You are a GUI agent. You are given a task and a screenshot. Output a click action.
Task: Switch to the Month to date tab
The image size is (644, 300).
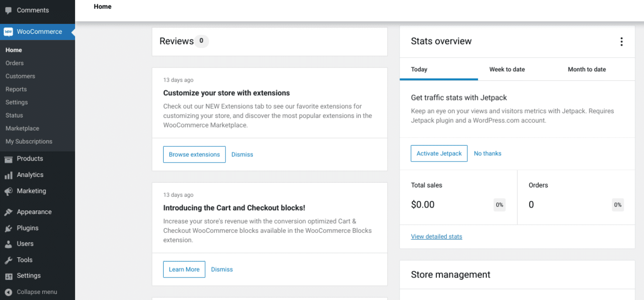586,69
